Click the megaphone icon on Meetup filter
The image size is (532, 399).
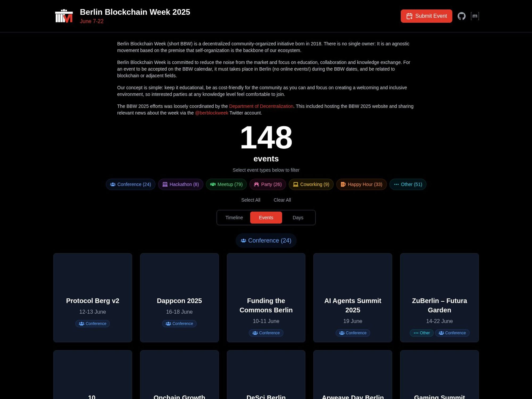pyautogui.click(x=214, y=184)
